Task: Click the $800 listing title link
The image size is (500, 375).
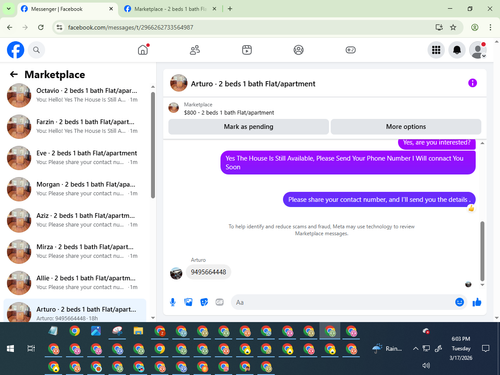Action: (x=229, y=113)
